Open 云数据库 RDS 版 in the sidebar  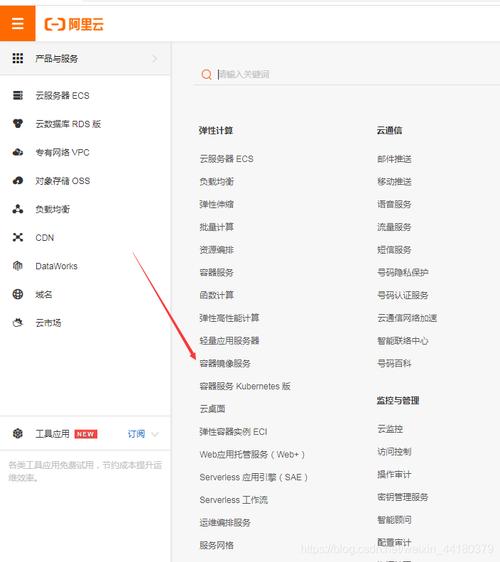68,124
